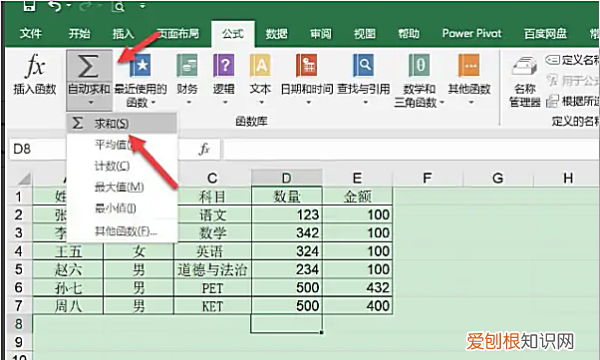Choose More Functions 其他函数(F)... from menu
The width and height of the screenshot is (600, 360).
[x=122, y=231]
